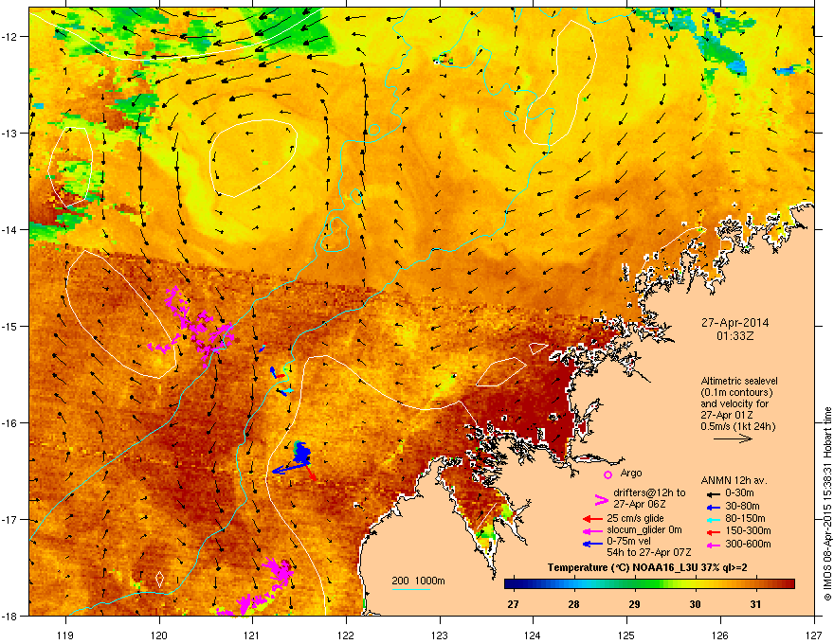Click the 54h to 27-Apr 07Z text
The height and width of the screenshot is (644, 834).
point(649,552)
